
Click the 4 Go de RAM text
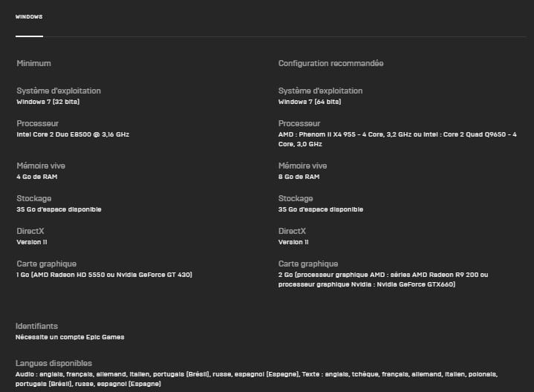pyautogui.click(x=37, y=177)
